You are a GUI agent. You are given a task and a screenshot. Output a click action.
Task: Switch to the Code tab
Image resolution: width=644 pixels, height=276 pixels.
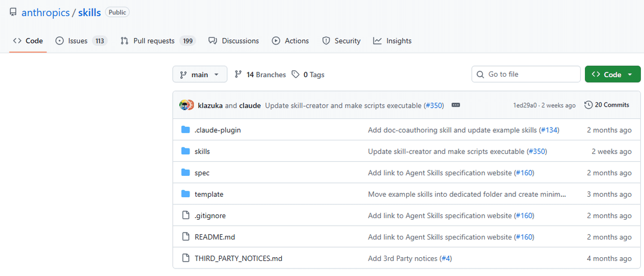pyautogui.click(x=28, y=41)
